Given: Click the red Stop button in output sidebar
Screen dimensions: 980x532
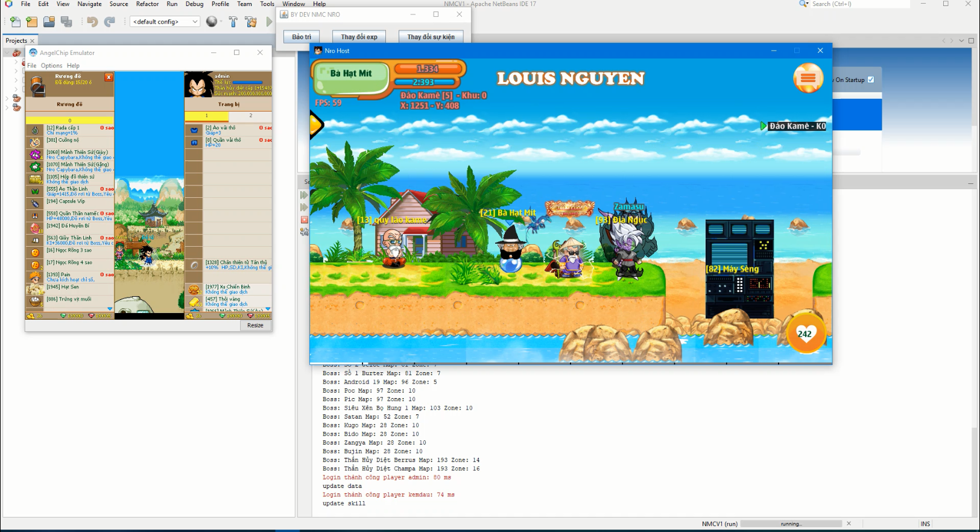Looking at the screenshot, I should 305,220.
